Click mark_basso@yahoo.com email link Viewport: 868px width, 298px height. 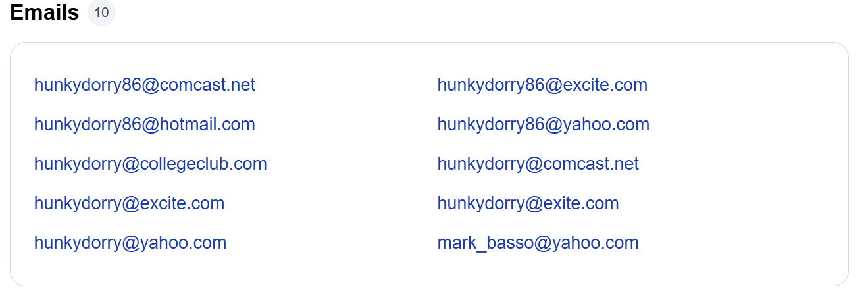pos(538,243)
